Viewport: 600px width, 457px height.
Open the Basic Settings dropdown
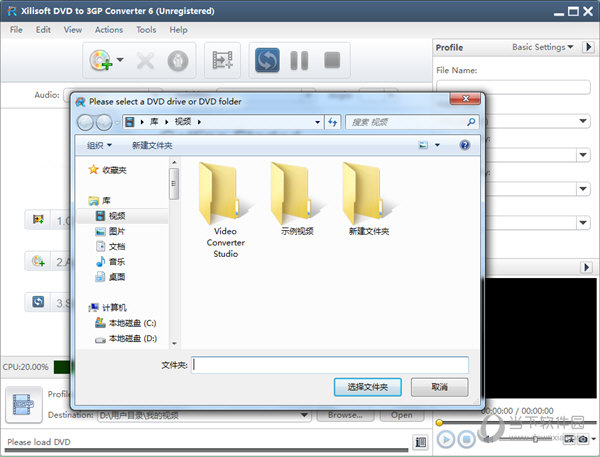click(x=543, y=47)
